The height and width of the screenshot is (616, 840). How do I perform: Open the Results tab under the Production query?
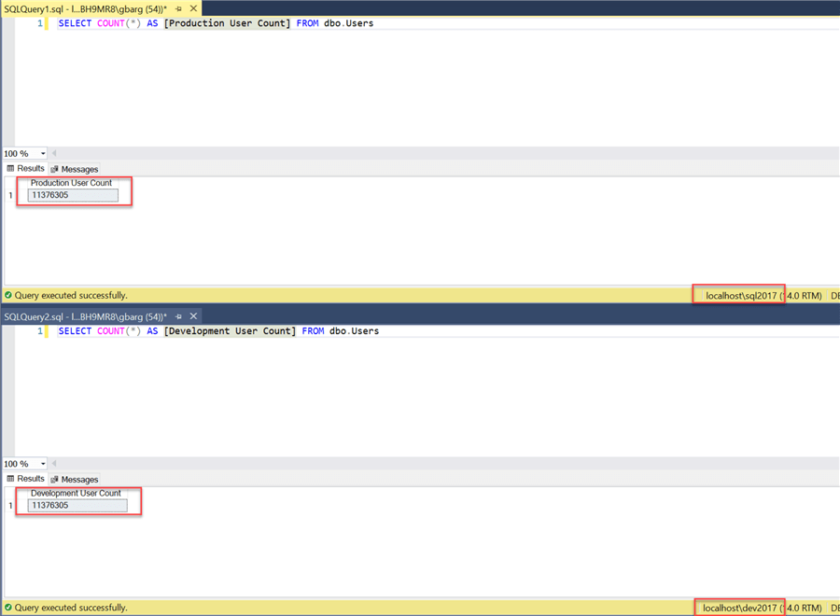coord(25,169)
